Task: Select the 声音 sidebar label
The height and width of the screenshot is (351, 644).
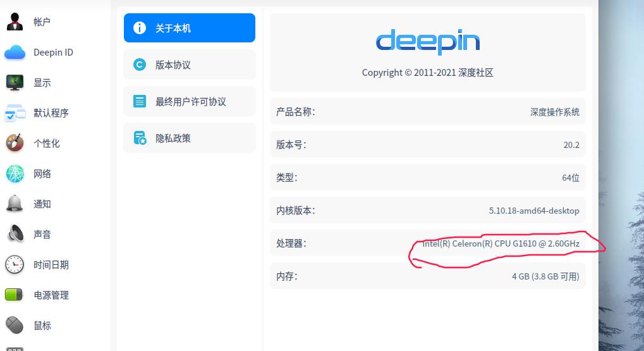Action: [42, 234]
